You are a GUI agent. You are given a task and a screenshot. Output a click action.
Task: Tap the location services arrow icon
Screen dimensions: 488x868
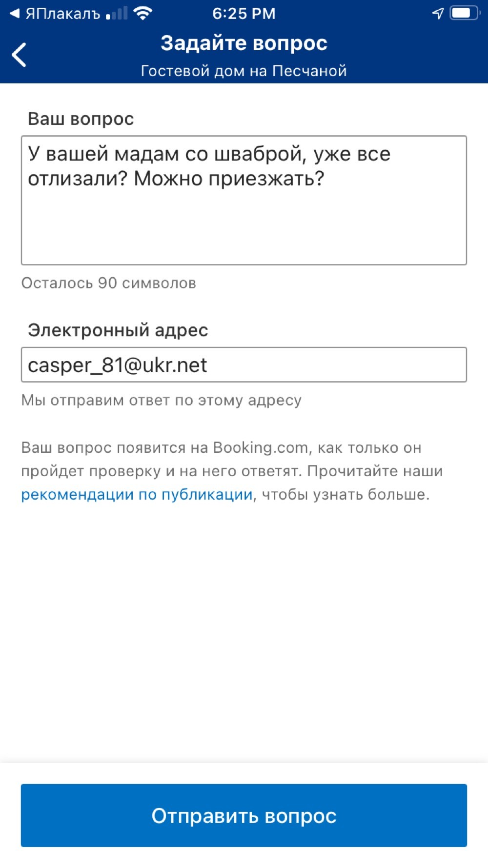pyautogui.click(x=438, y=14)
